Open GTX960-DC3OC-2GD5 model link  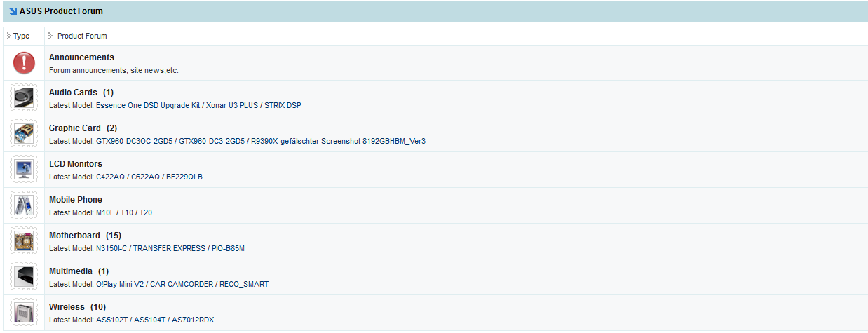click(135, 141)
